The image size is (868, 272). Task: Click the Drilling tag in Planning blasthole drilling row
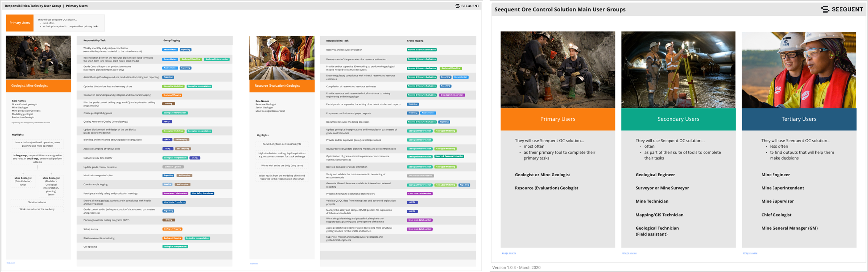point(169,220)
